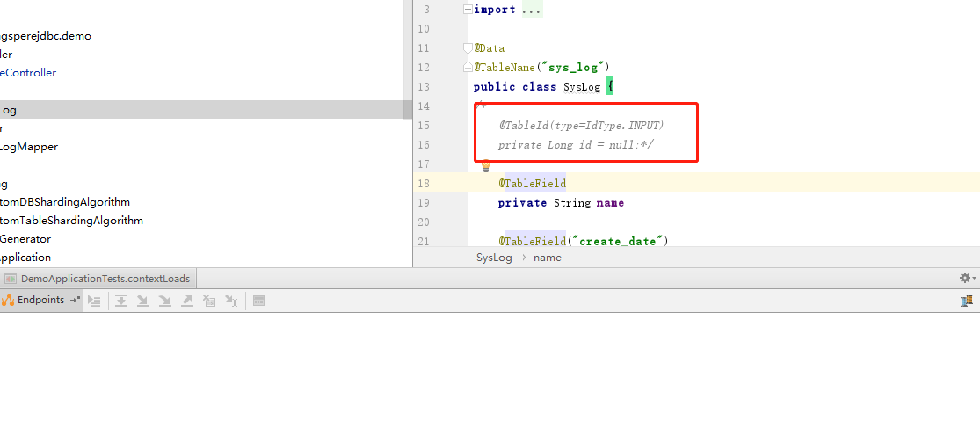Click the commented @TableId(type=IdType.INPUT) line
This screenshot has width=980, height=422.
581,126
